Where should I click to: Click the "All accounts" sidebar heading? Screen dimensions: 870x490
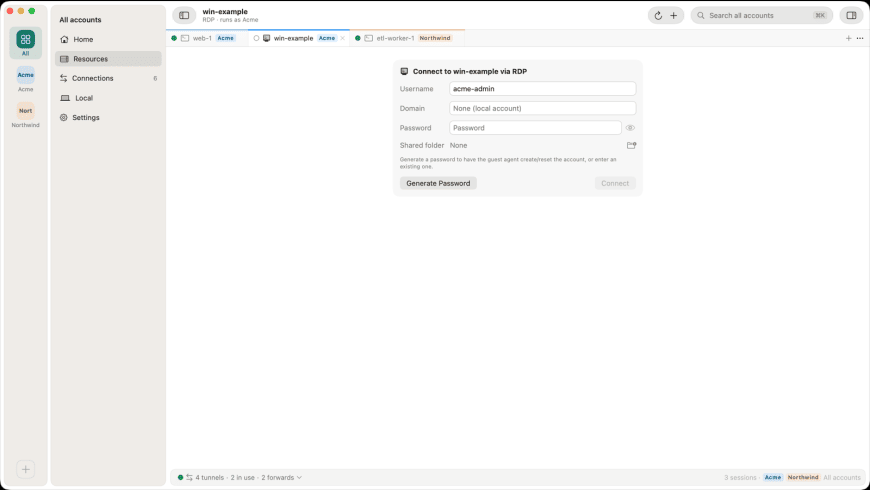tap(80, 20)
